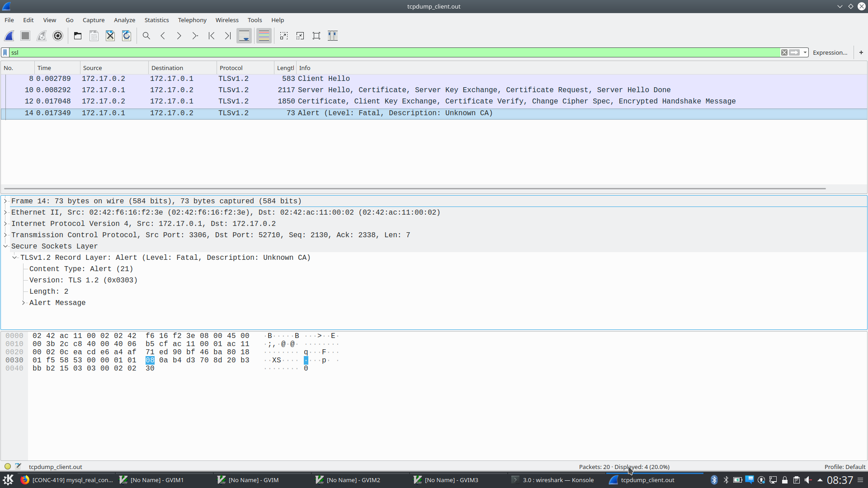Click the capture options gear icon

tap(58, 36)
